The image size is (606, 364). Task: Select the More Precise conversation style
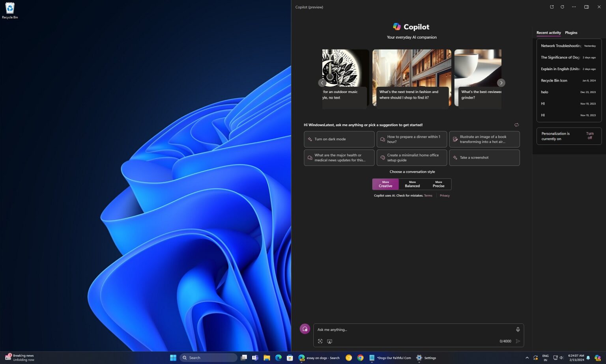pyautogui.click(x=438, y=184)
